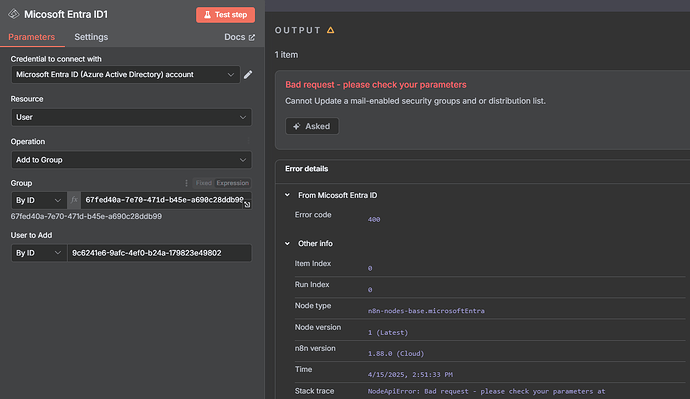Switch Group field to Fixed mode
690x399 pixels.
click(203, 183)
